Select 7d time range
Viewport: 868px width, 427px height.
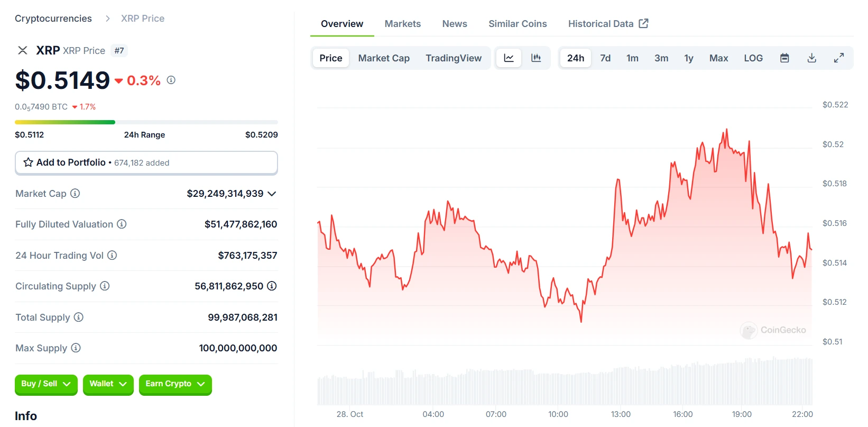(x=605, y=58)
